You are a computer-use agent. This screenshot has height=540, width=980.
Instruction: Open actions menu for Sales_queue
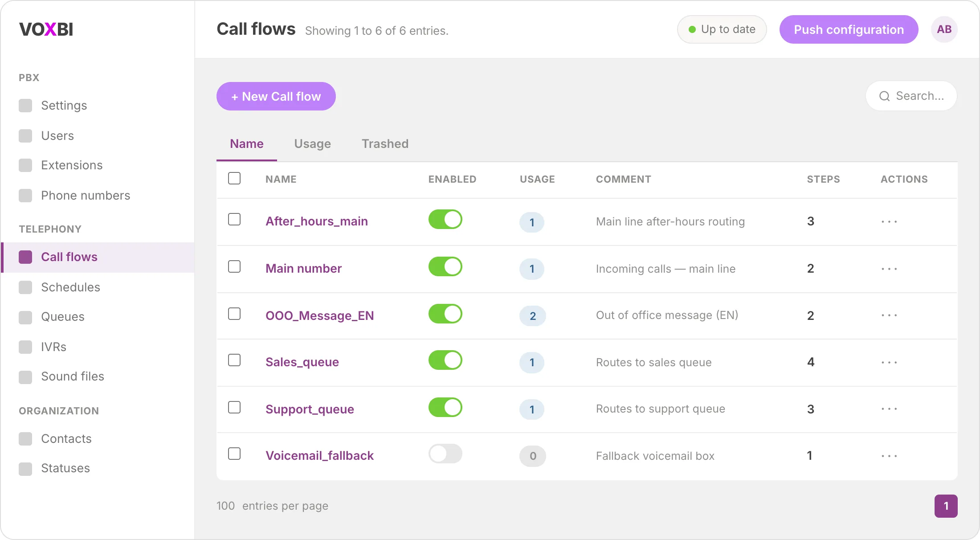tap(889, 362)
